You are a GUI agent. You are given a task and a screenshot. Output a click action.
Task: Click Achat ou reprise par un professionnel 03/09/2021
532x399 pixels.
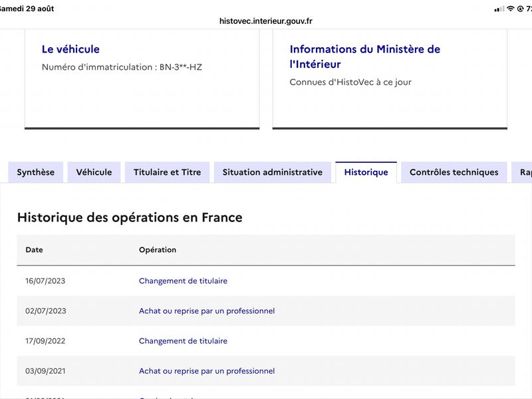click(207, 371)
